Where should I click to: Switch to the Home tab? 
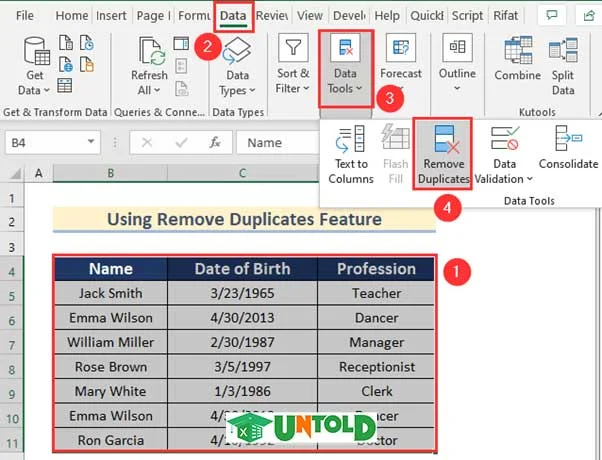pyautogui.click(x=72, y=15)
